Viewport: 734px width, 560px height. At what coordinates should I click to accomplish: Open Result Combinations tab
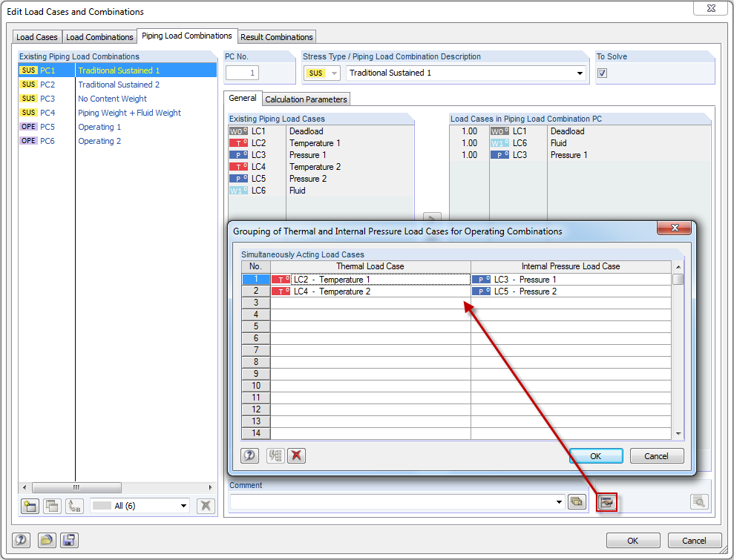coord(277,37)
